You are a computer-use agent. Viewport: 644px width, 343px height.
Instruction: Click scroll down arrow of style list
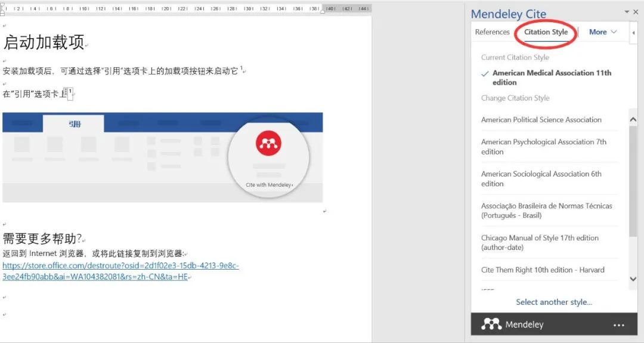(633, 279)
